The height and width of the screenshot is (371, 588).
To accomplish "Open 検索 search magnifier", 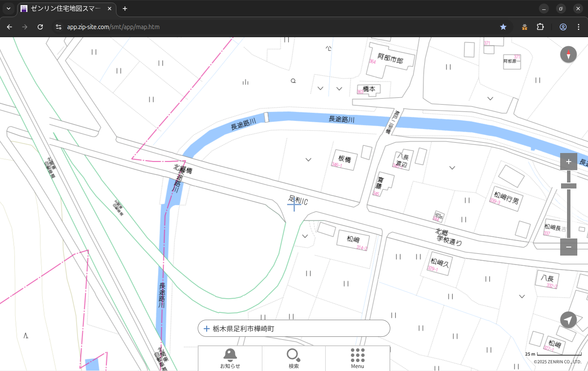I will coord(294,358).
